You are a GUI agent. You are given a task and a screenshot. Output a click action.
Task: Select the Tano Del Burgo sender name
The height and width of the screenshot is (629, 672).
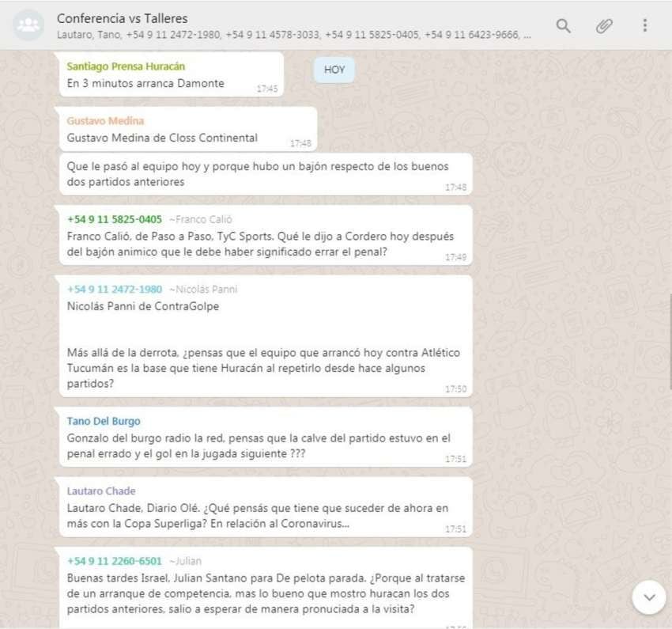(x=104, y=421)
